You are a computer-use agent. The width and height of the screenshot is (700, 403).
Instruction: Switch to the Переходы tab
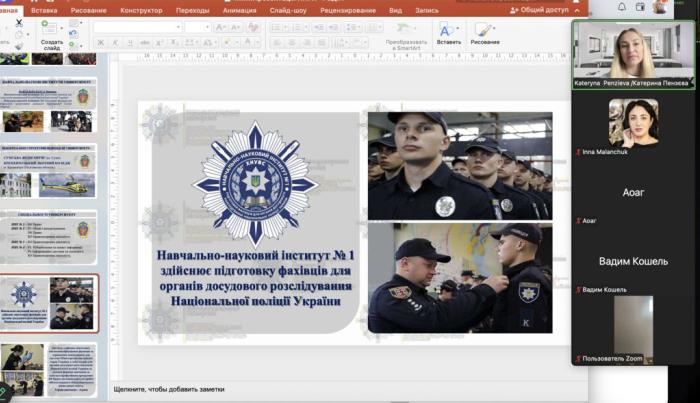point(193,10)
